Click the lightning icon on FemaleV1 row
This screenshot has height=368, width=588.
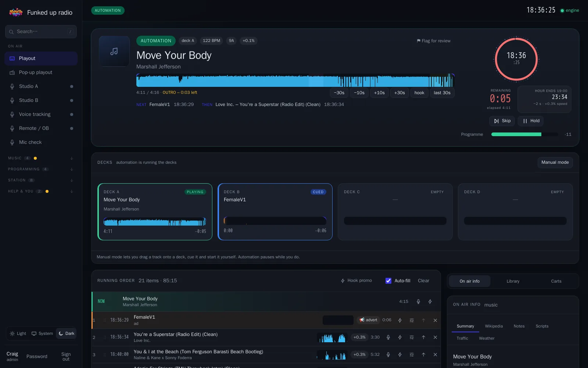[400, 320]
